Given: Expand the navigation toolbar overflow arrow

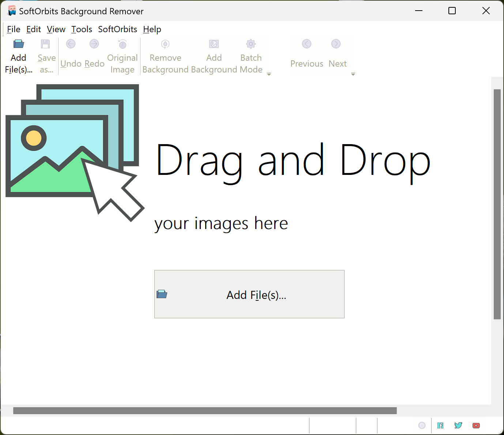Looking at the screenshot, I should point(353,74).
